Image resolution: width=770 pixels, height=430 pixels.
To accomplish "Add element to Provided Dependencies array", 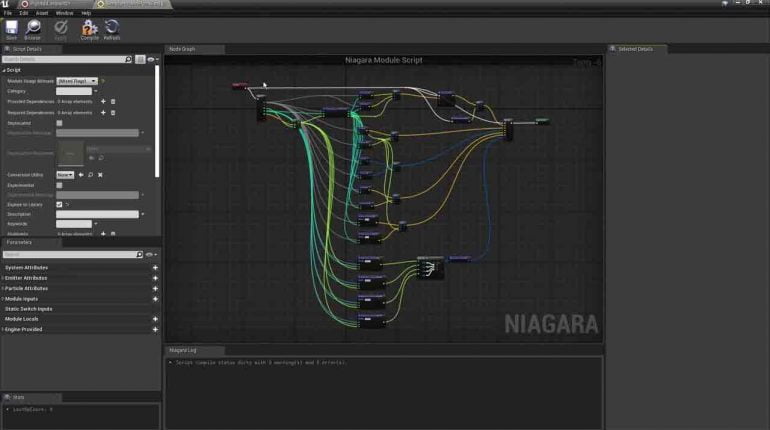I will click(x=102, y=101).
